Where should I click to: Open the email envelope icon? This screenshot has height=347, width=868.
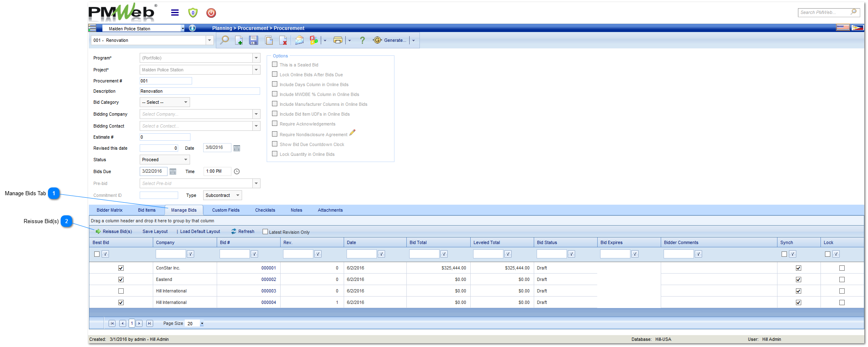[299, 40]
